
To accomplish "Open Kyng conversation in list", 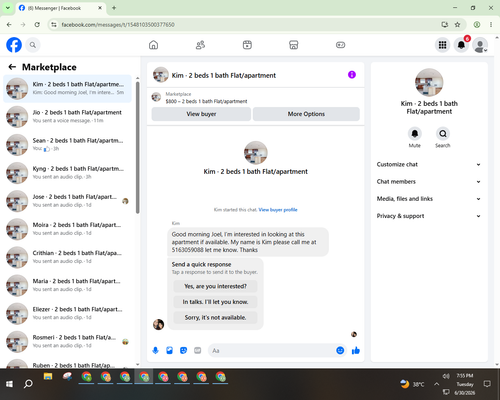I will (67, 173).
